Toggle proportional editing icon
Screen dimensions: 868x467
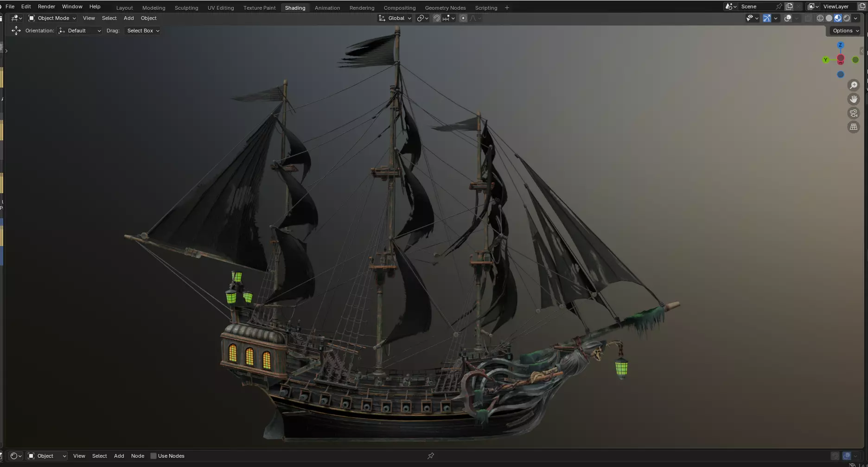tap(463, 18)
